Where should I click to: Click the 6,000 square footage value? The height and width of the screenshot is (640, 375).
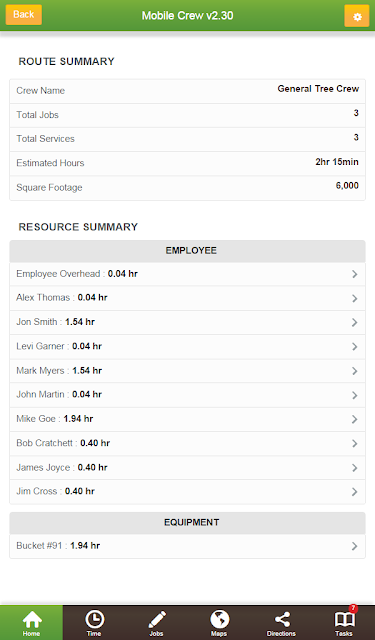347,186
